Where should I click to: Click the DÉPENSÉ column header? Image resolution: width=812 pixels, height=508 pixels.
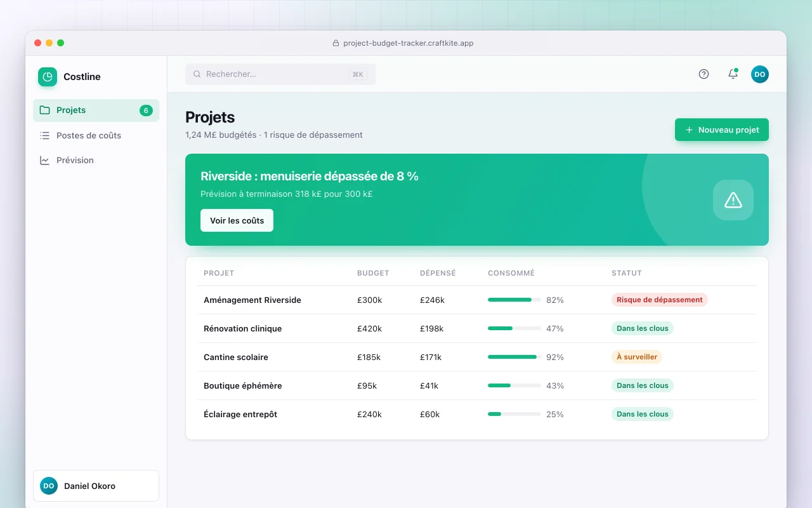click(438, 273)
